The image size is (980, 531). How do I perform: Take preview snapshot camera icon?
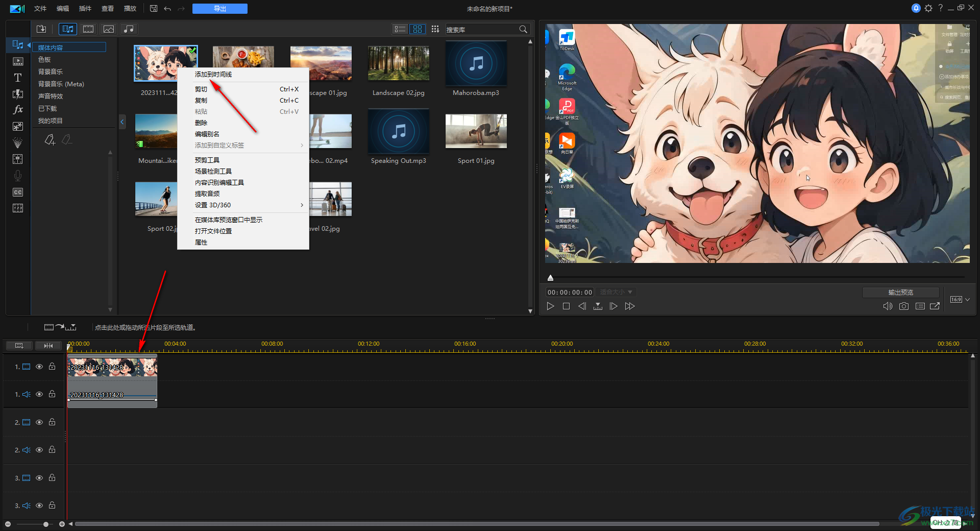[x=904, y=306]
